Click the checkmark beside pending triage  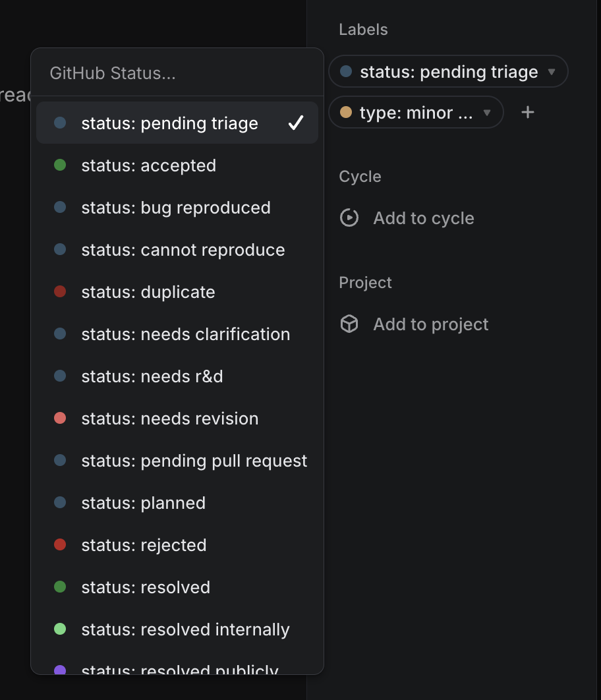pos(296,123)
